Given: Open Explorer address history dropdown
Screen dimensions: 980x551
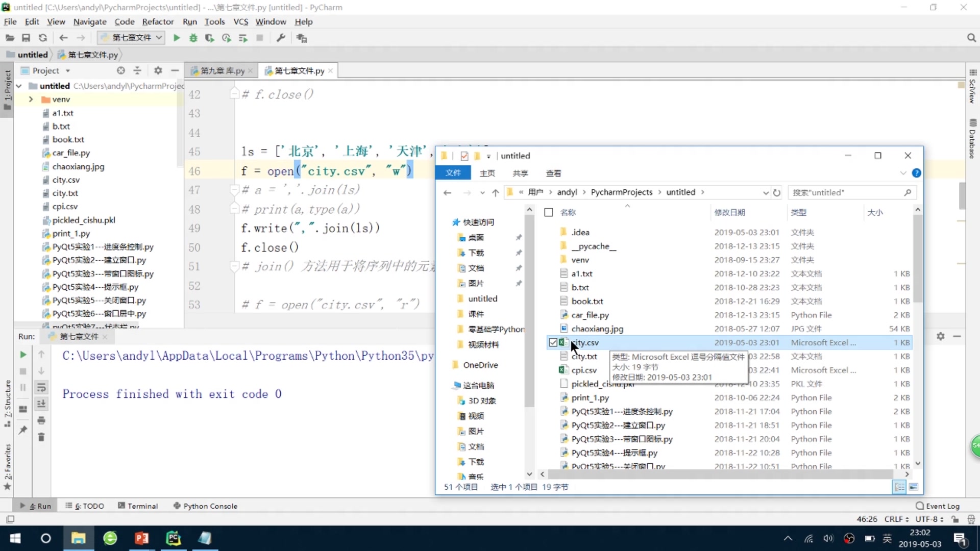Looking at the screenshot, I should click(x=766, y=192).
